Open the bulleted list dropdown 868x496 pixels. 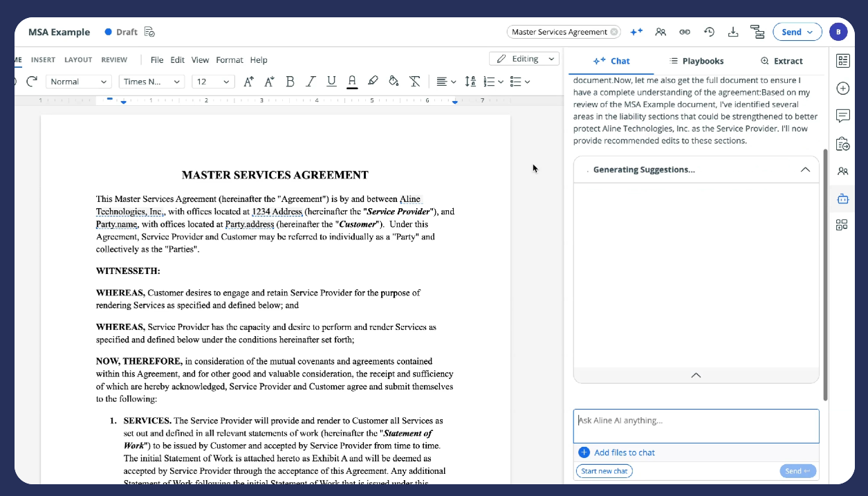519,82
